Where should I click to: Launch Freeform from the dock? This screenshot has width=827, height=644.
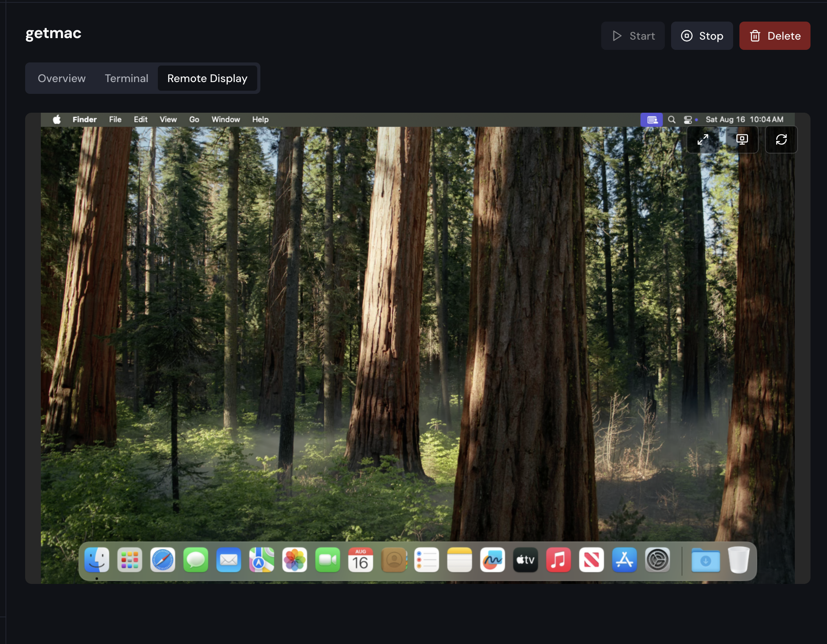click(492, 560)
